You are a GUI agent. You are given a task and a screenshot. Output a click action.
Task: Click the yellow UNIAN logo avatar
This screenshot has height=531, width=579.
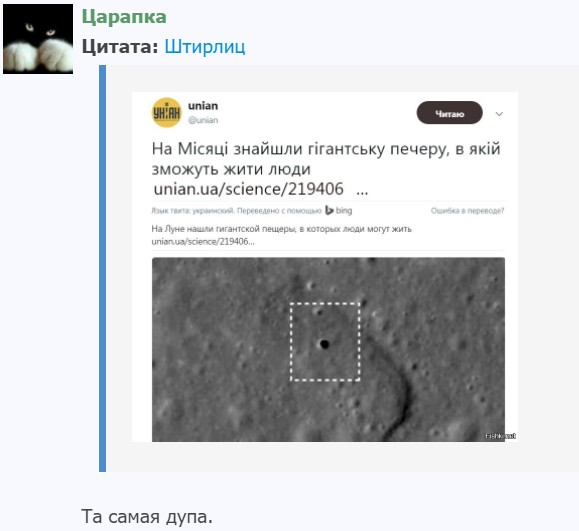click(x=167, y=113)
